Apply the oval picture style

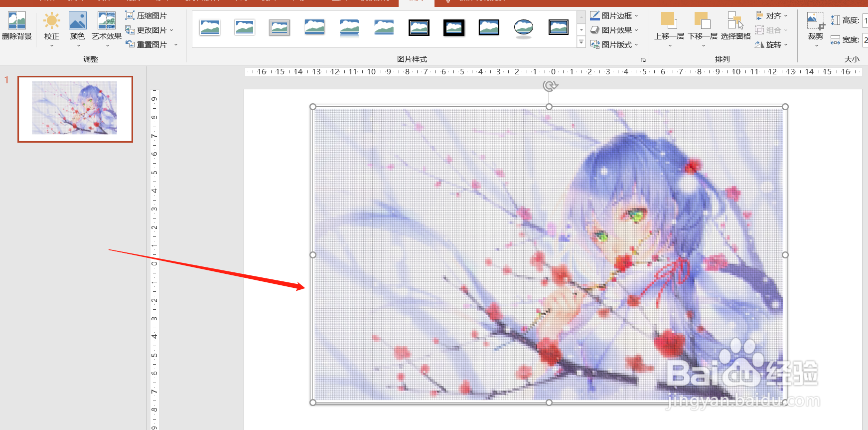pyautogui.click(x=524, y=27)
